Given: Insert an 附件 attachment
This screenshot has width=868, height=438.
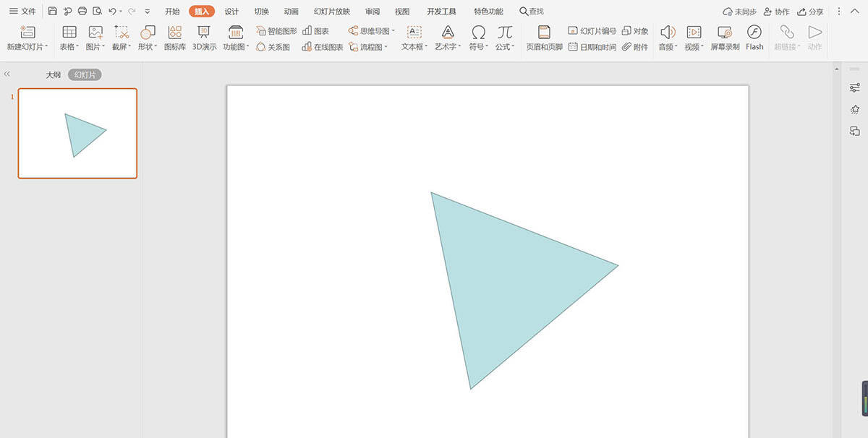Looking at the screenshot, I should 635,47.
